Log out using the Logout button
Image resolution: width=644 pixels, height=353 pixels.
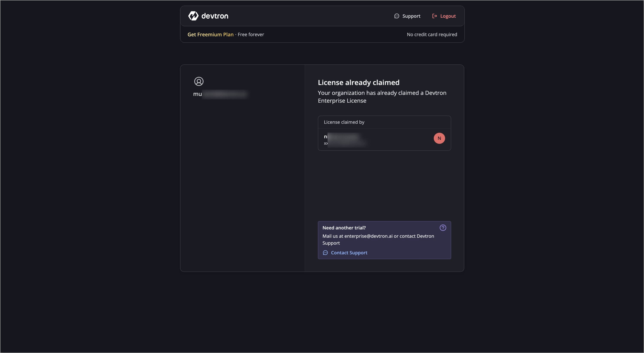click(x=444, y=16)
